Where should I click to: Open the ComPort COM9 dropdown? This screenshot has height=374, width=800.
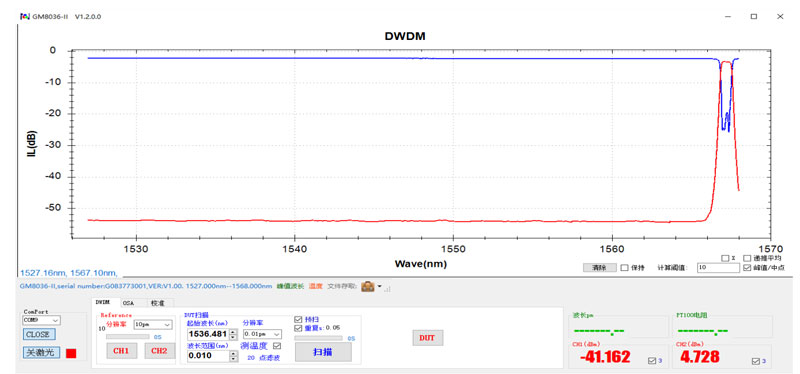(41, 320)
